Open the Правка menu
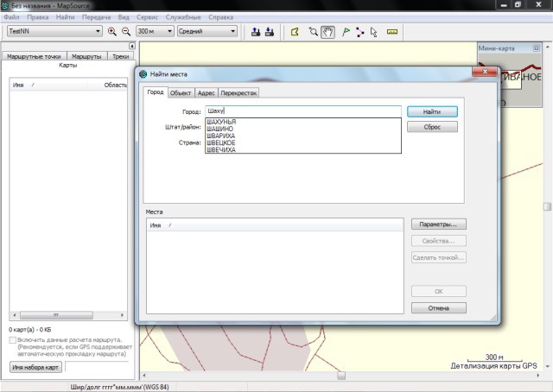Image resolution: width=553 pixels, height=392 pixels. click(x=38, y=17)
